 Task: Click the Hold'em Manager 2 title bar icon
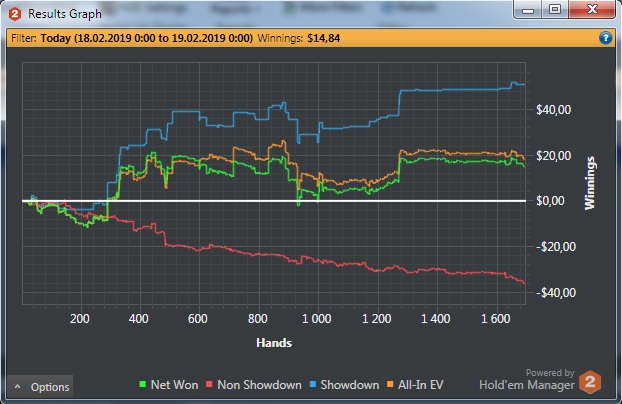15,14
